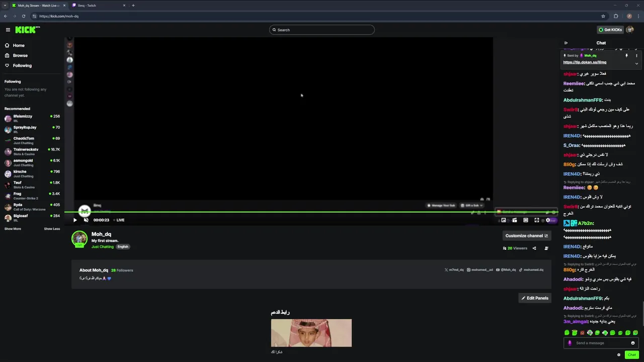
Task: Open @Moh_dq YouTube link
Action: click(x=506, y=270)
